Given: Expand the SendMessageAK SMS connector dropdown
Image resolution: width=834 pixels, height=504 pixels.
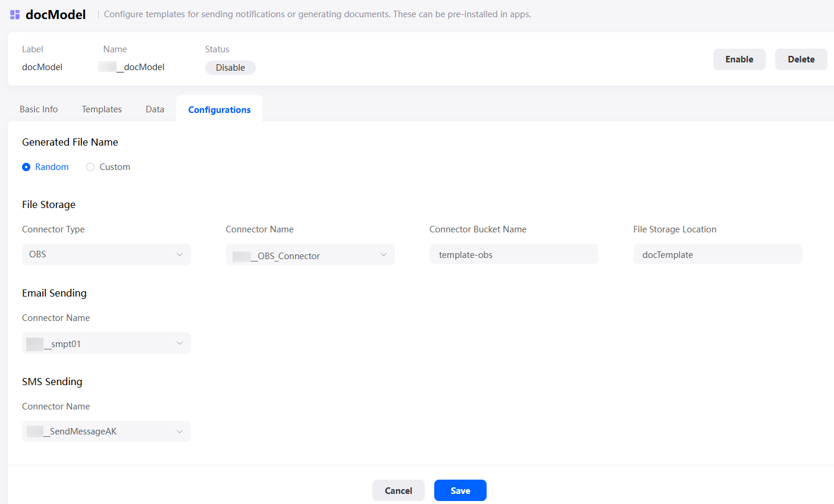Looking at the screenshot, I should click(x=106, y=431).
